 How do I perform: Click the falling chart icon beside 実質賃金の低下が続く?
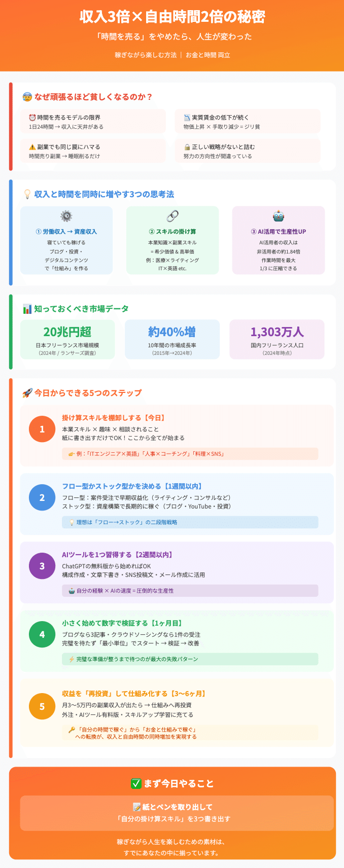(x=187, y=118)
